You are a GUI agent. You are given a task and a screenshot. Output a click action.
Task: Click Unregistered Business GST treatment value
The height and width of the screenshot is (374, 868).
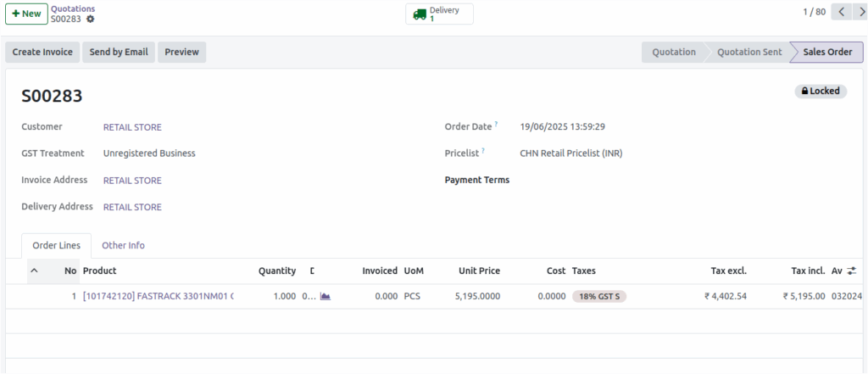click(149, 154)
